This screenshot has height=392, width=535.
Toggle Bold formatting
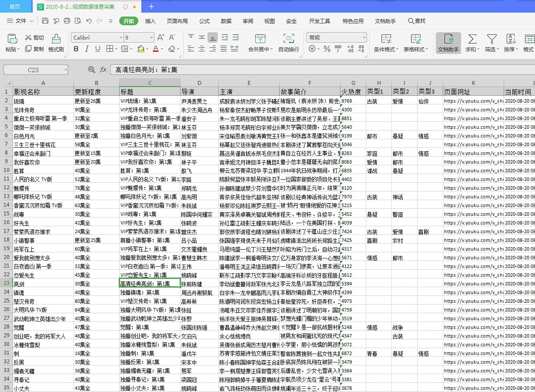click(x=76, y=49)
